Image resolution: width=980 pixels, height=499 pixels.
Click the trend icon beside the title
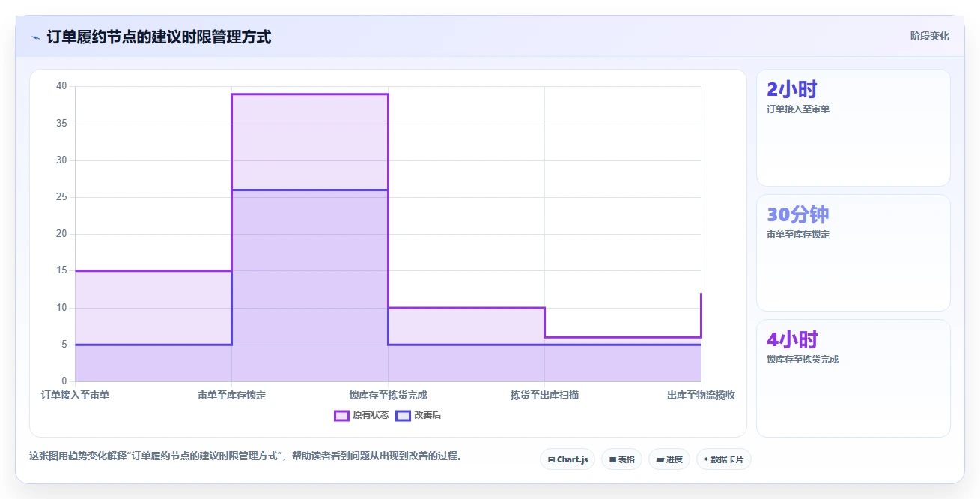pyautogui.click(x=35, y=37)
